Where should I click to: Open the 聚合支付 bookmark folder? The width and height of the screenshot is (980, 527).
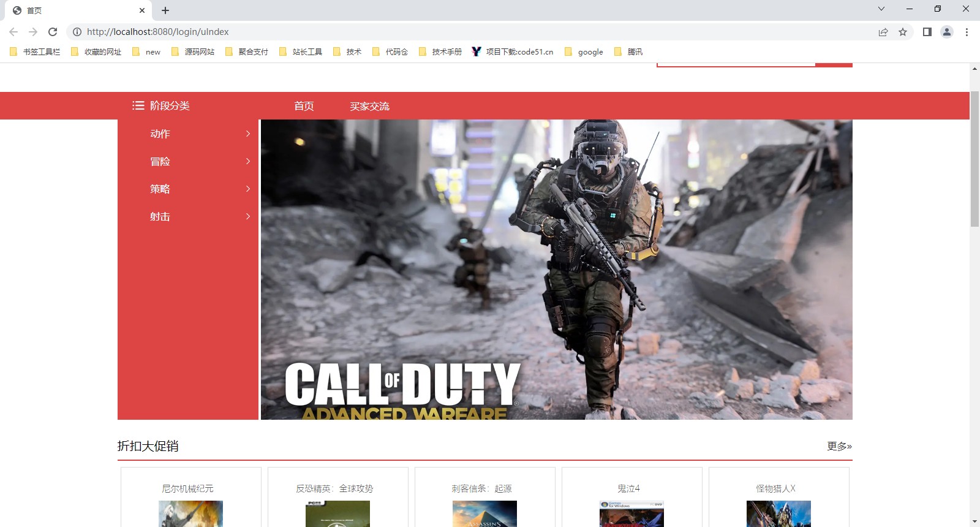247,52
